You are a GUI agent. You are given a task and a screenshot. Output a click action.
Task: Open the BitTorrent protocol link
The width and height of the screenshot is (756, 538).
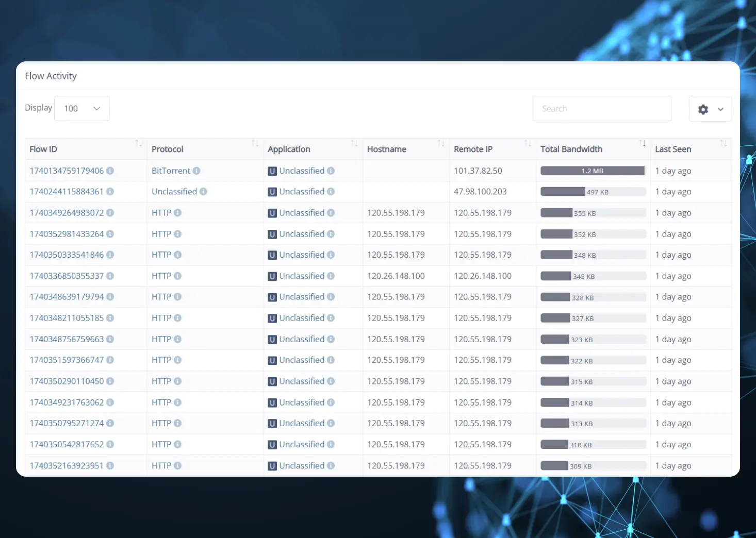tap(171, 171)
